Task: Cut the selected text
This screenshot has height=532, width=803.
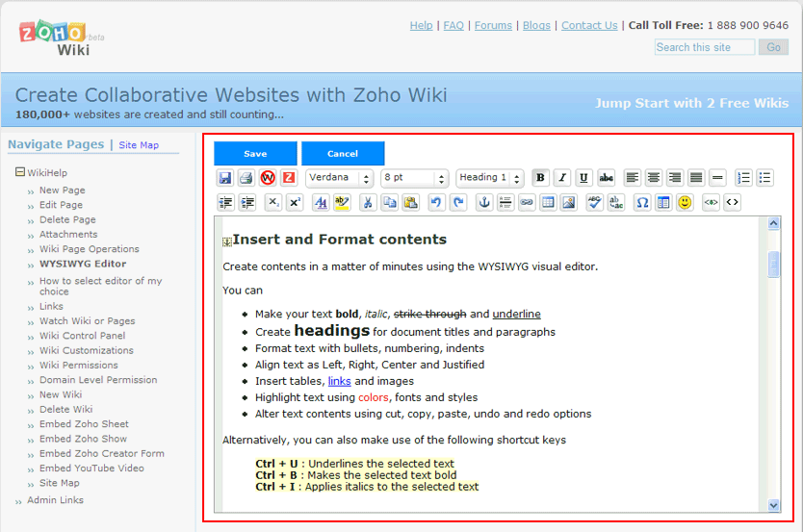Action: tap(368, 203)
